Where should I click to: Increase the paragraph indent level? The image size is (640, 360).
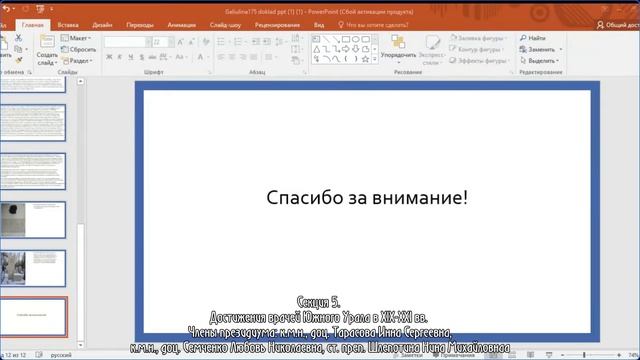267,42
